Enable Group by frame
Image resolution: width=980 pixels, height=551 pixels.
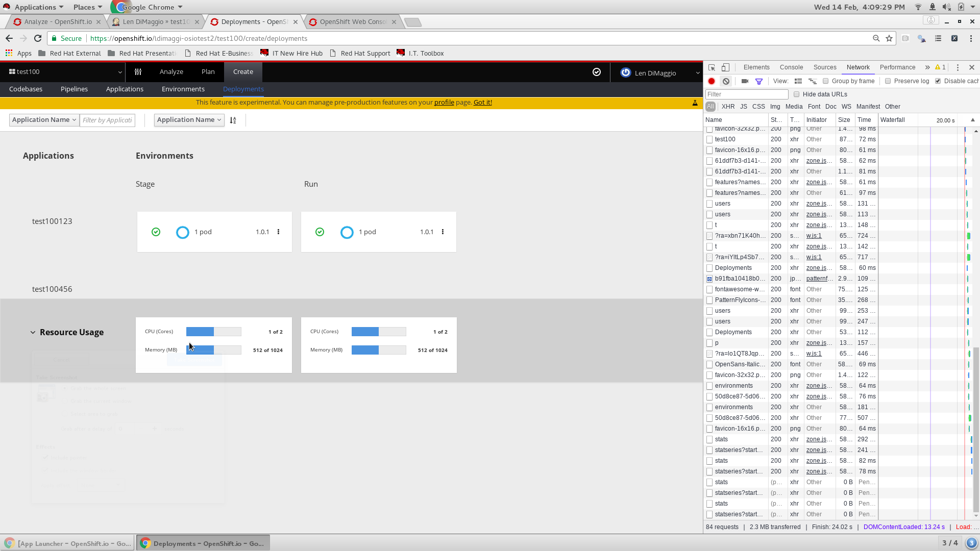pyautogui.click(x=825, y=81)
